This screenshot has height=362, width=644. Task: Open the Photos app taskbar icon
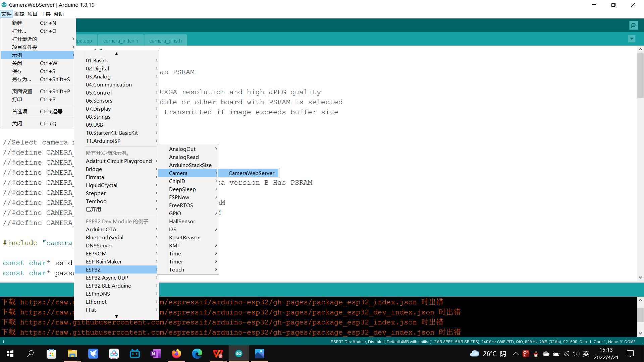tap(259, 354)
